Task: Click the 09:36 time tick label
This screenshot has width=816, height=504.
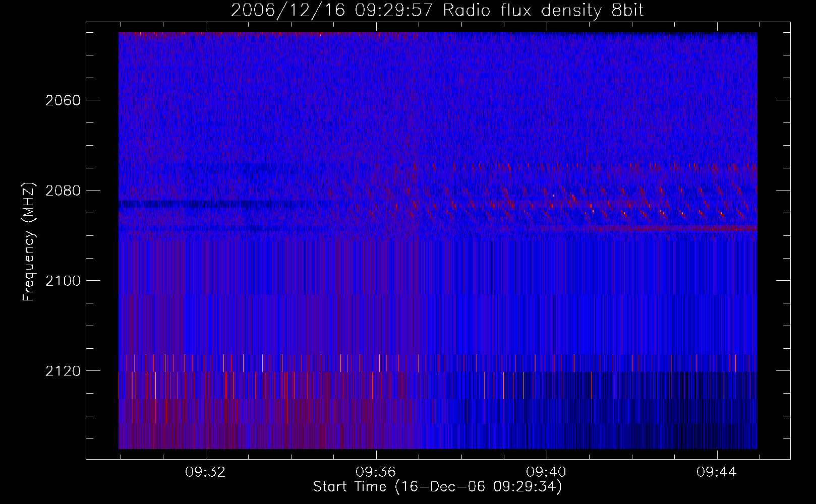Action: [376, 472]
